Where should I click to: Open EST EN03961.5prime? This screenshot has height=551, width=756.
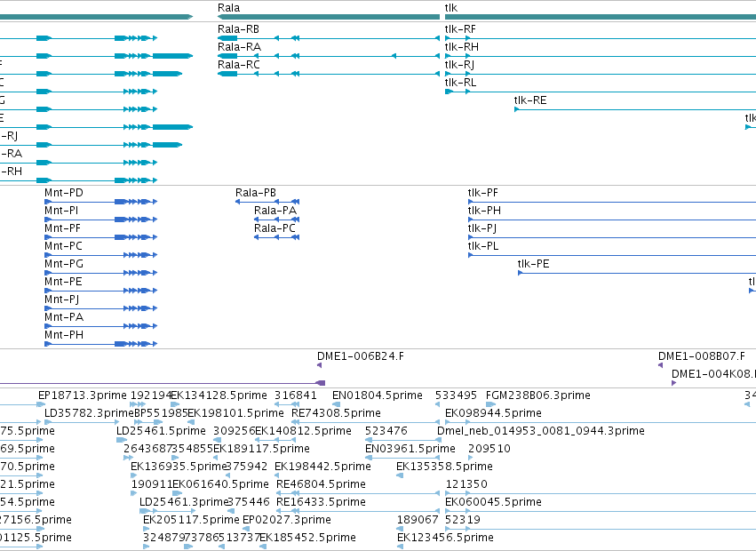click(410, 449)
